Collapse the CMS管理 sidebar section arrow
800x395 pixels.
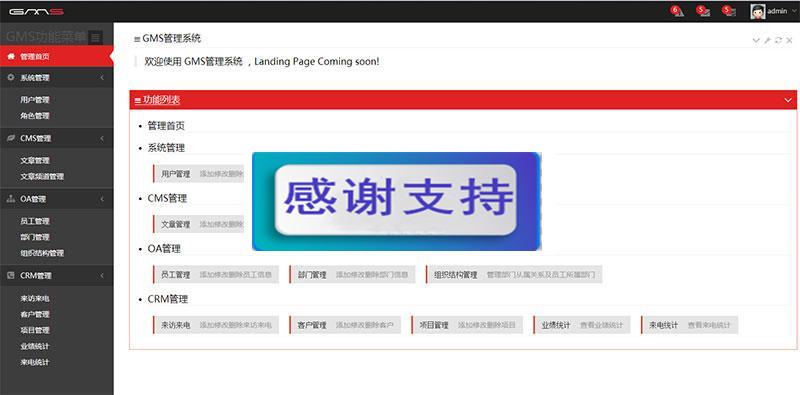pos(102,138)
